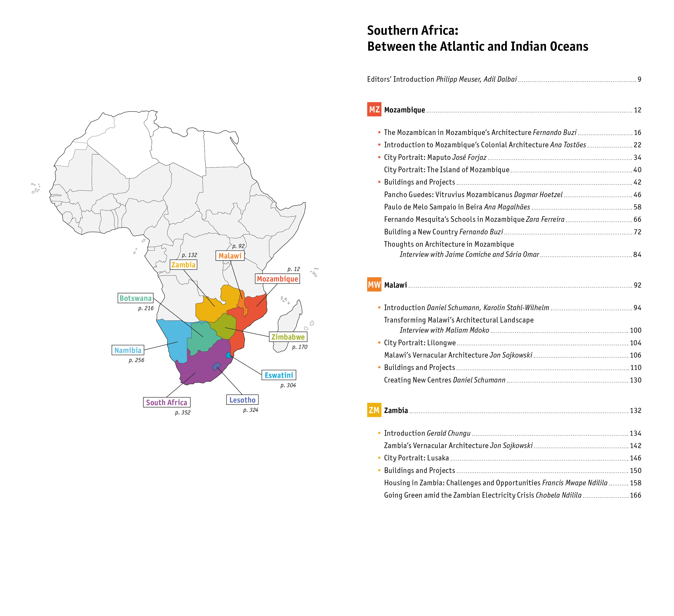Viewport: 674px width, 616px height.
Task: Open the Mozambique section heading in contents
Action: click(405, 110)
